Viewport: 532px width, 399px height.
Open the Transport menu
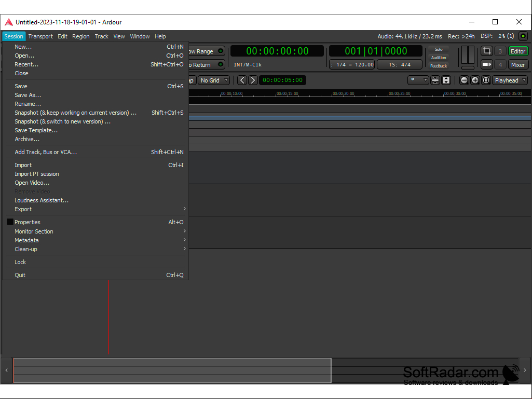40,36
